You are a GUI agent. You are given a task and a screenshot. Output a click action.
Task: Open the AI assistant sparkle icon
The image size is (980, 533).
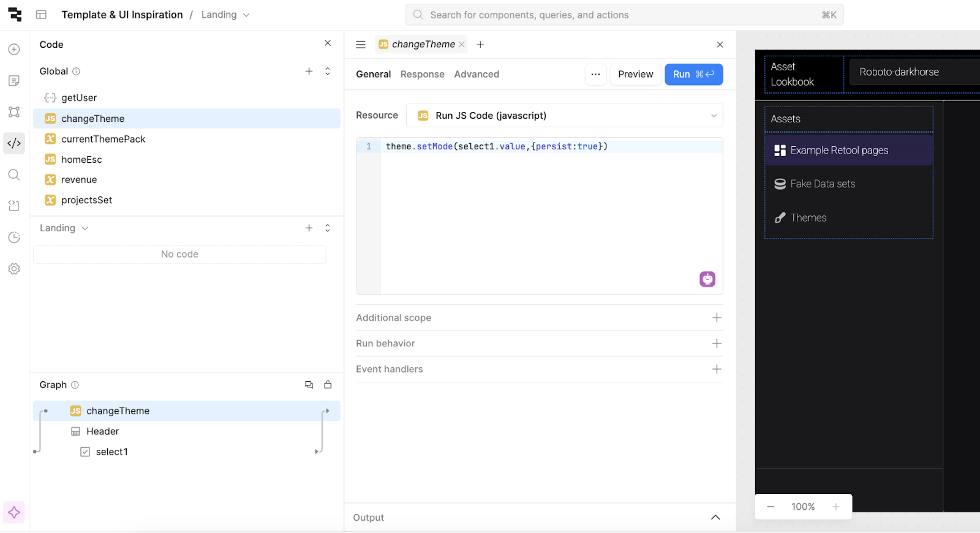(x=14, y=512)
